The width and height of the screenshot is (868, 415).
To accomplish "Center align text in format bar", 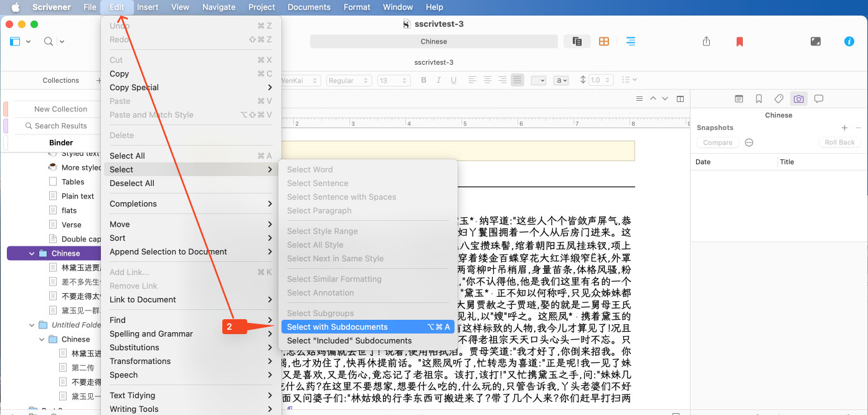I will click(x=488, y=80).
